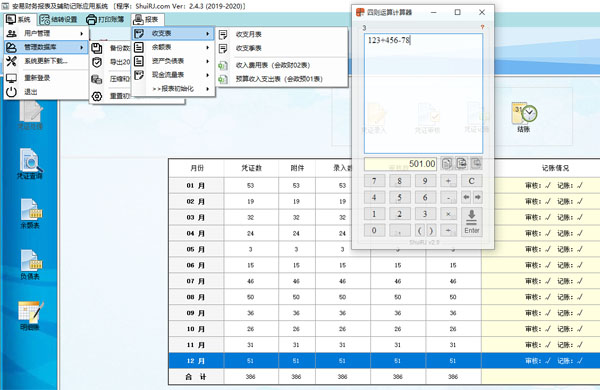Click the open parenthesis ( button
The width and height of the screenshot is (600, 390).
(x=420, y=230)
